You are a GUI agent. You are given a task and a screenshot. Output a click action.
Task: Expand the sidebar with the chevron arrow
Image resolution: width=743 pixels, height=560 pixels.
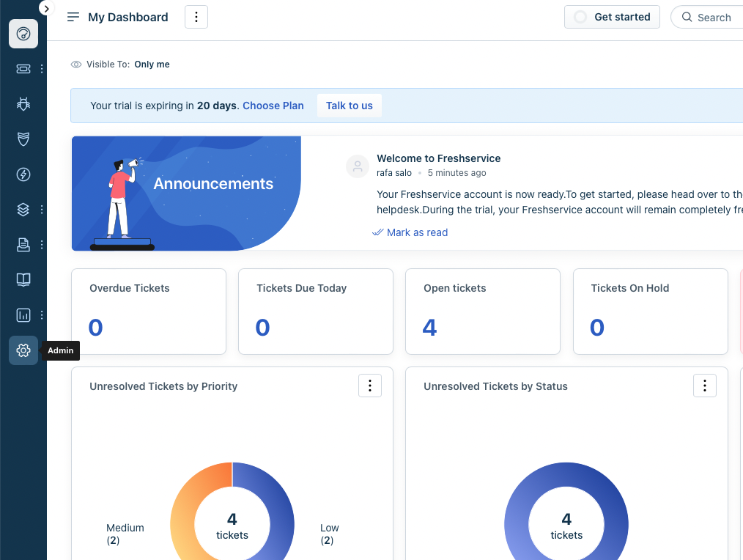tap(46, 8)
